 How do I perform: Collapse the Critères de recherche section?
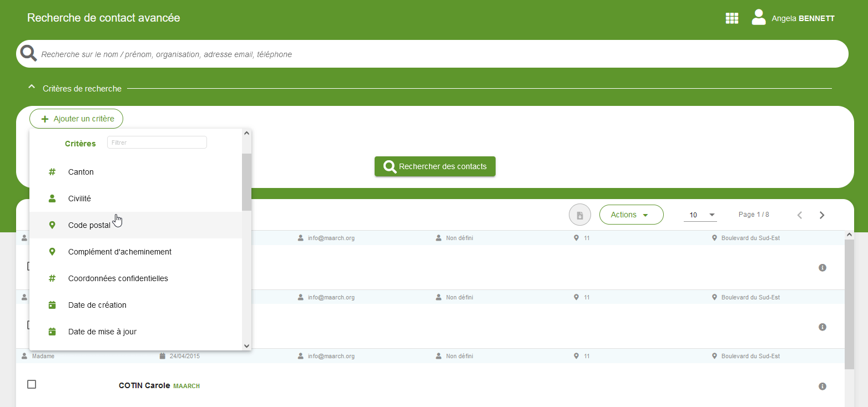point(32,88)
